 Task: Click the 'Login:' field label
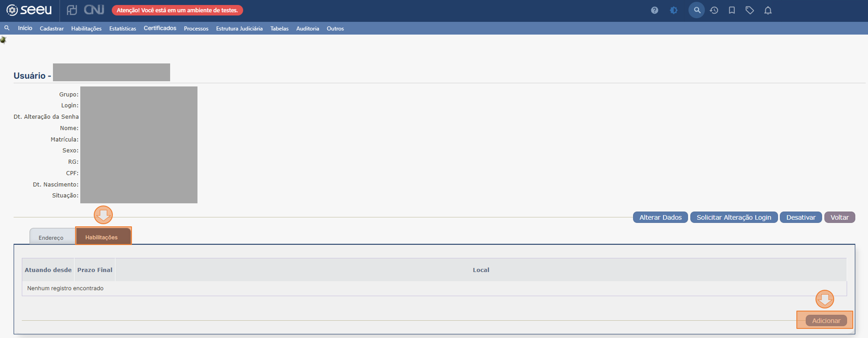(70, 105)
